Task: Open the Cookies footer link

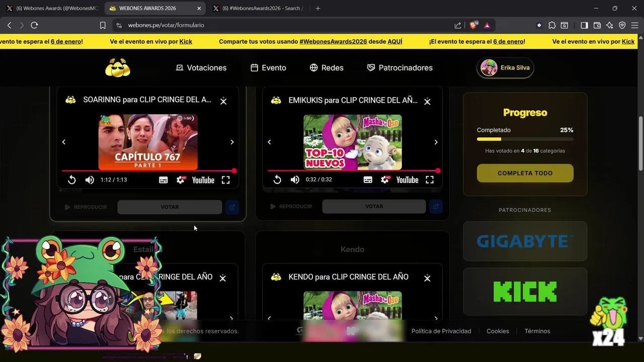Action: click(x=498, y=331)
